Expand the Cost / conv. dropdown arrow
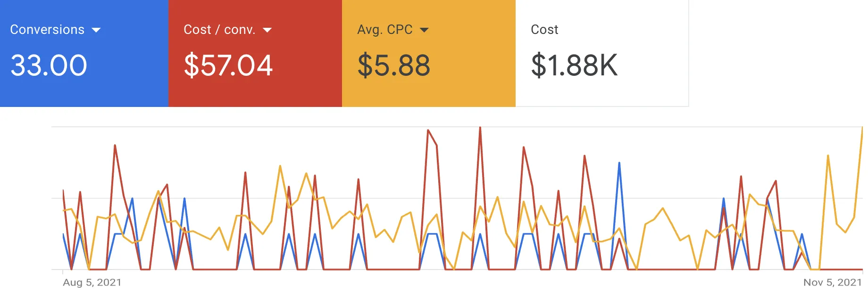Viewport: 868px width, 294px height. point(267,30)
